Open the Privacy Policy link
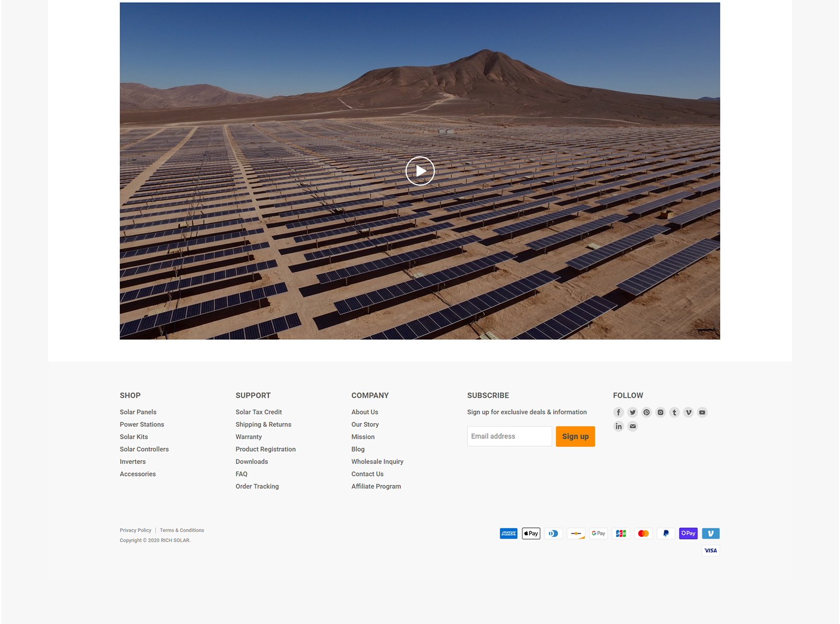This screenshot has width=840, height=624. click(136, 530)
